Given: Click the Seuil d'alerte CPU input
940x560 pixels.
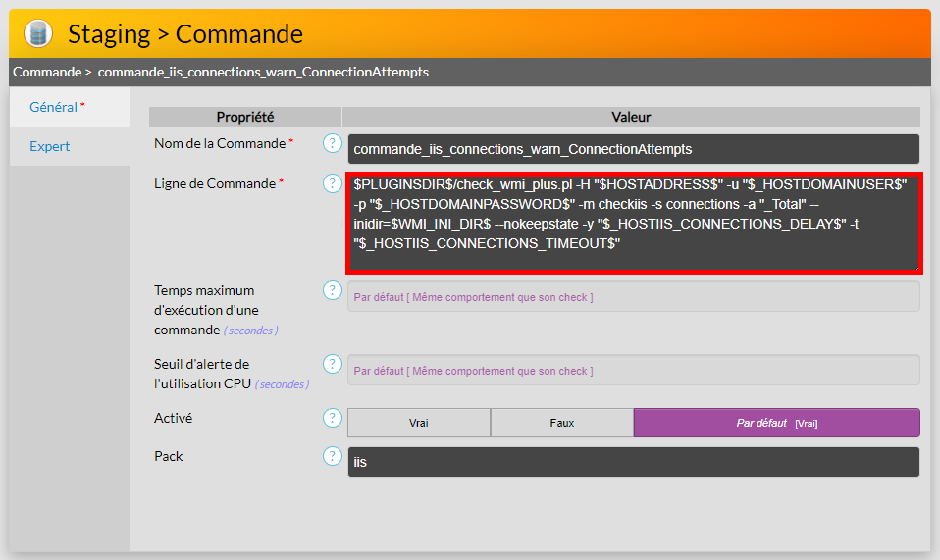Looking at the screenshot, I should point(633,371).
